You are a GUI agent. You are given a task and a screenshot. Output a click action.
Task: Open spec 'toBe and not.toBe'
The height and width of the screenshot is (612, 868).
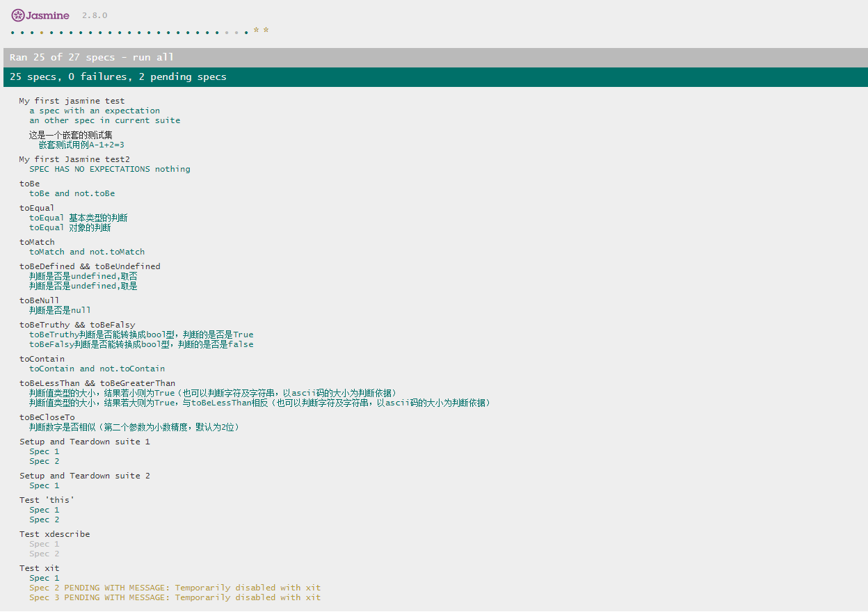coord(72,193)
